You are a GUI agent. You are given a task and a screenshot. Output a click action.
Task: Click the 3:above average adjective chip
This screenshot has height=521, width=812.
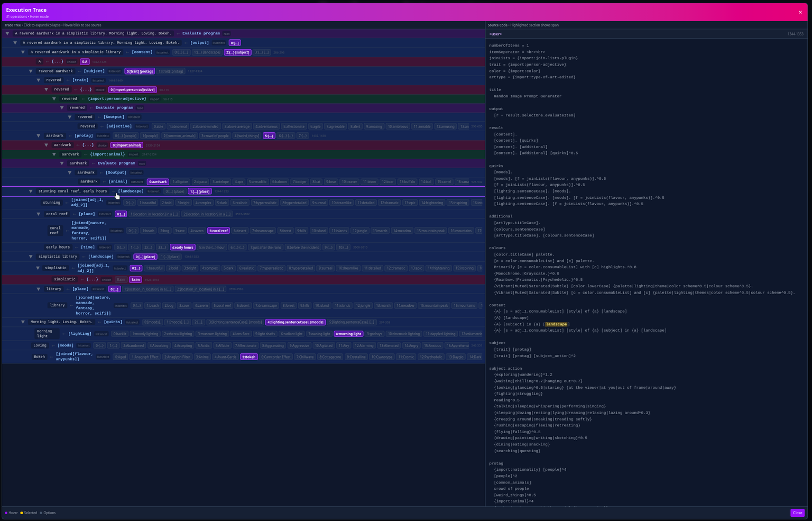click(237, 127)
